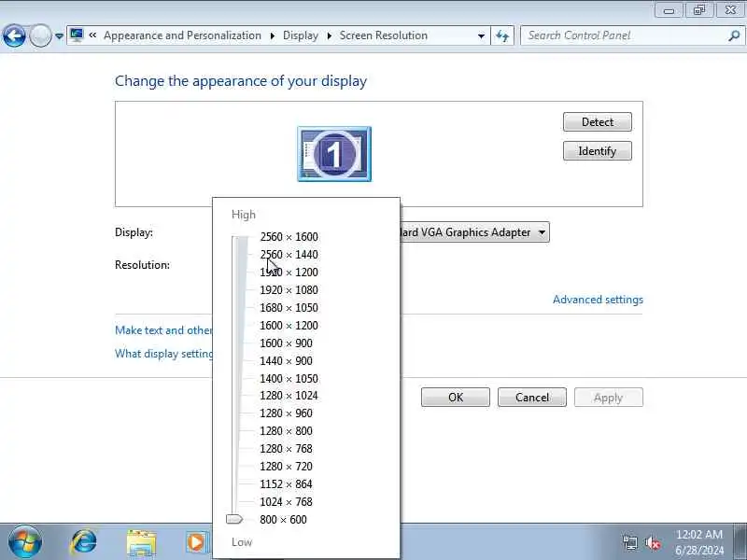Click the resolution slider thumb
The height and width of the screenshot is (560, 747).
point(234,519)
